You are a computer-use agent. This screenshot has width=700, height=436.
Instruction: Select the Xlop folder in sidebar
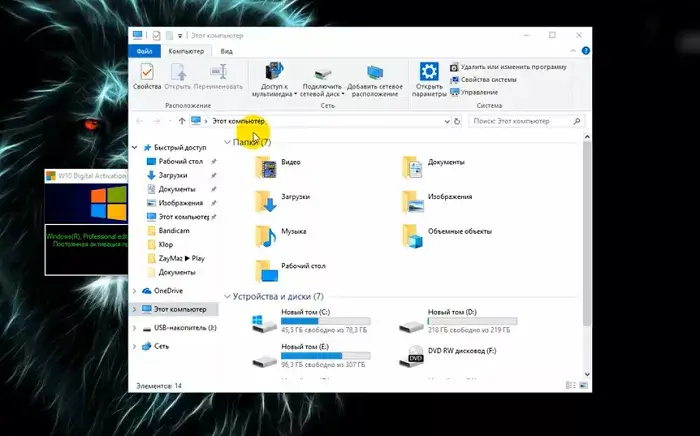(166, 245)
